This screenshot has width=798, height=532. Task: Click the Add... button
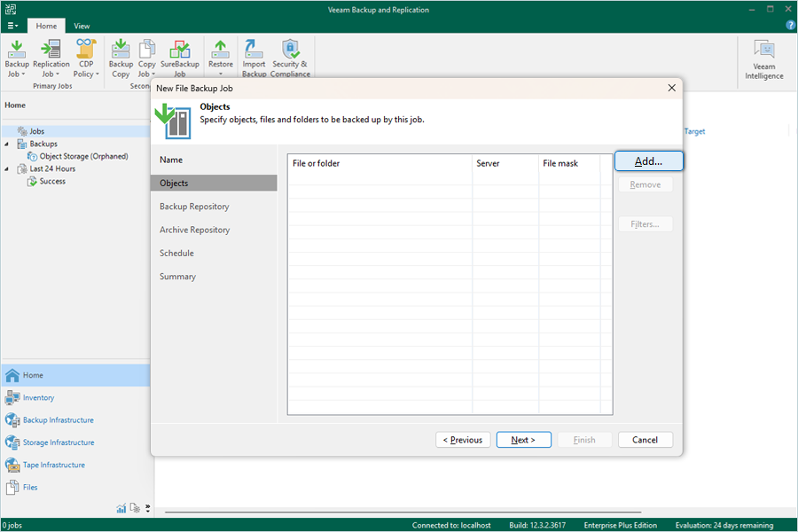click(648, 161)
